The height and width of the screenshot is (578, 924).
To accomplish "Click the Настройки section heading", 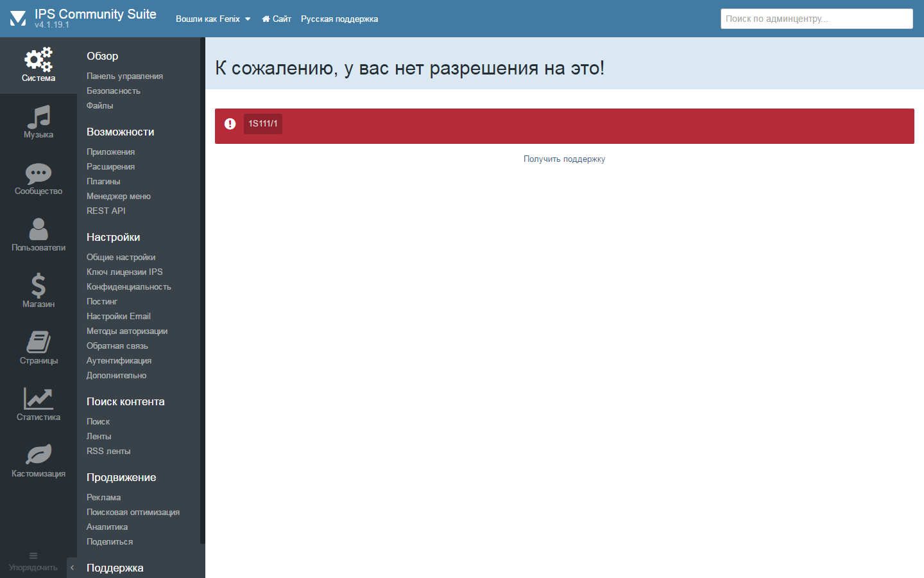I will point(114,237).
